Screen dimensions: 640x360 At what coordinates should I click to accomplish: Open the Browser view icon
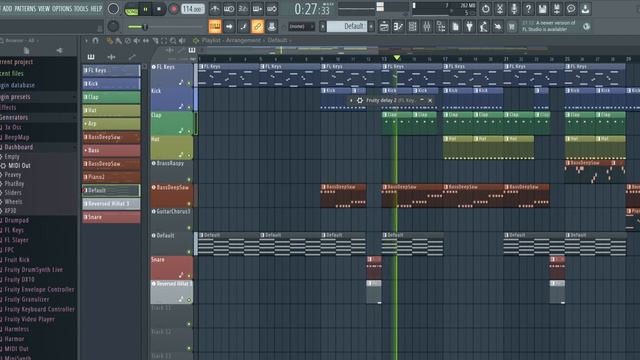(x=441, y=27)
